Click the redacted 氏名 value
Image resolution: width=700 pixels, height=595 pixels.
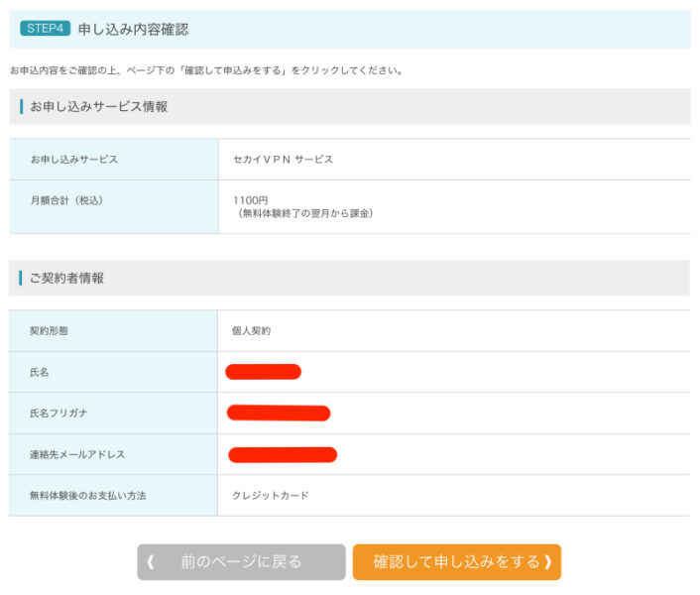[263, 372]
